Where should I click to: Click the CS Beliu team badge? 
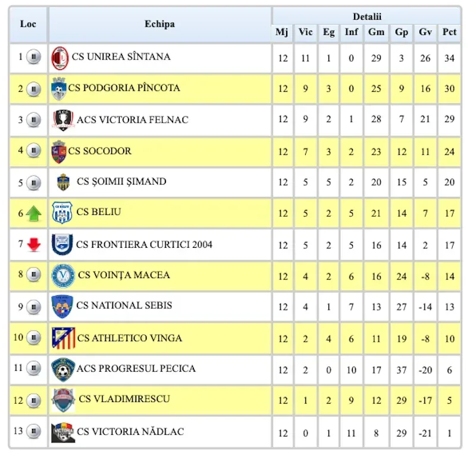(x=62, y=213)
